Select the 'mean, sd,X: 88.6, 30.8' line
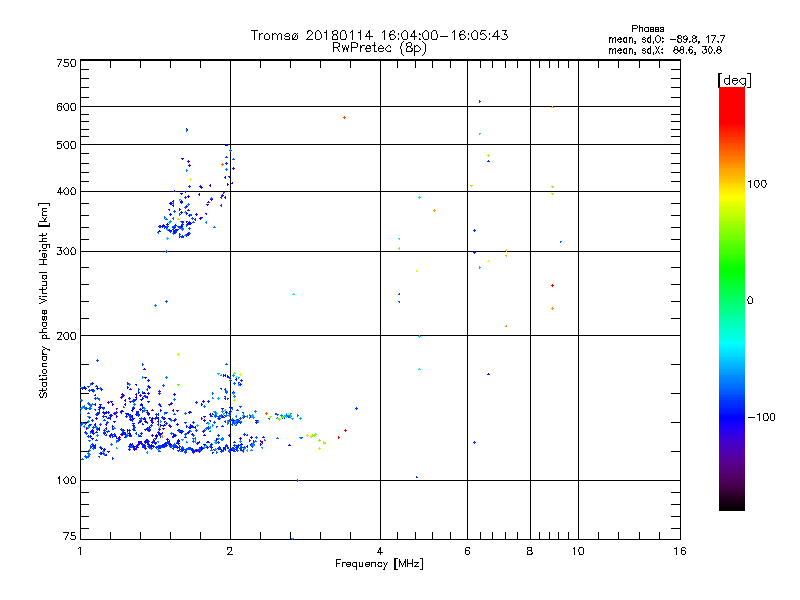The height and width of the screenshot is (600, 800). [x=665, y=50]
